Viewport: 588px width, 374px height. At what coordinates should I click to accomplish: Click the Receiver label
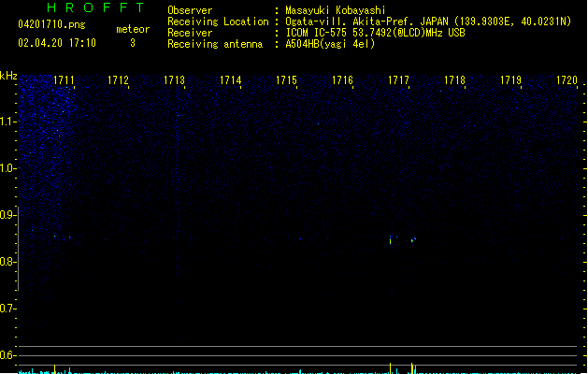[190, 33]
